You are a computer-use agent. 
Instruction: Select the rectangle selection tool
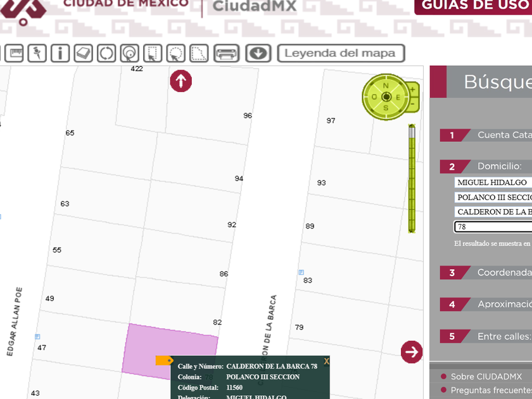coord(153,53)
